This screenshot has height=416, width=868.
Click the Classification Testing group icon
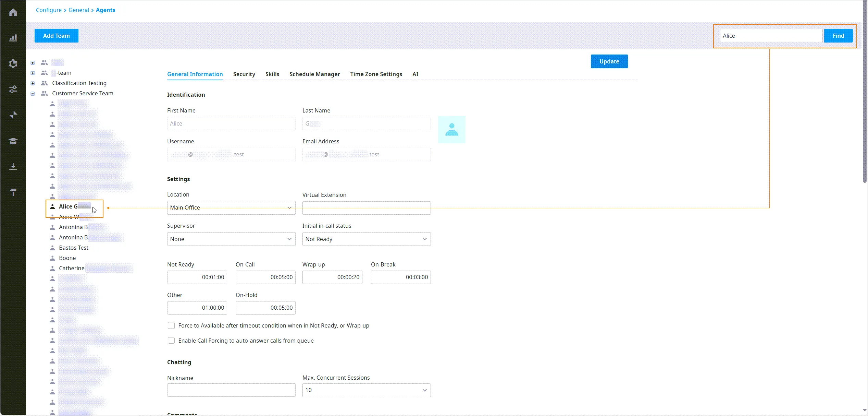tap(44, 83)
